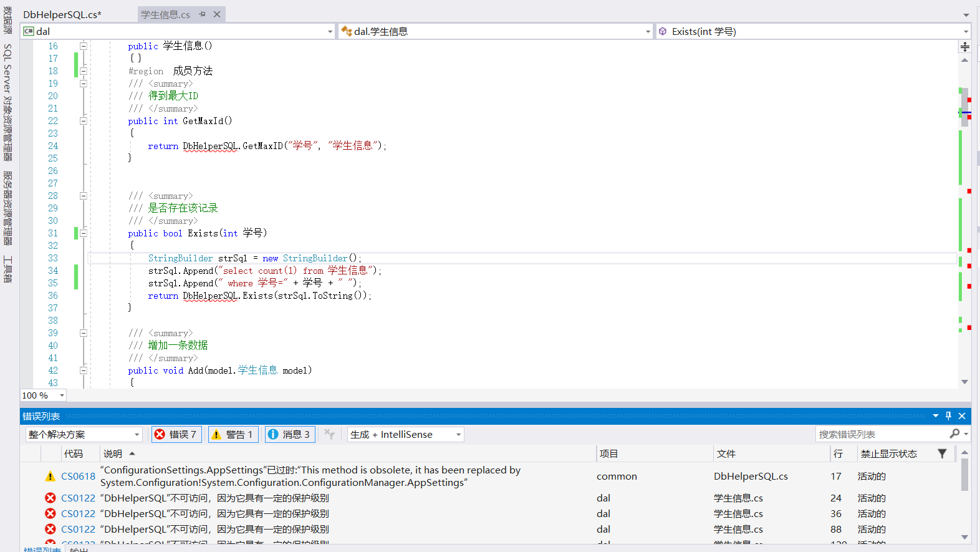Screen dimensions: 980x552
Task: Click line number 33 in the gutter
Action: click(53, 258)
